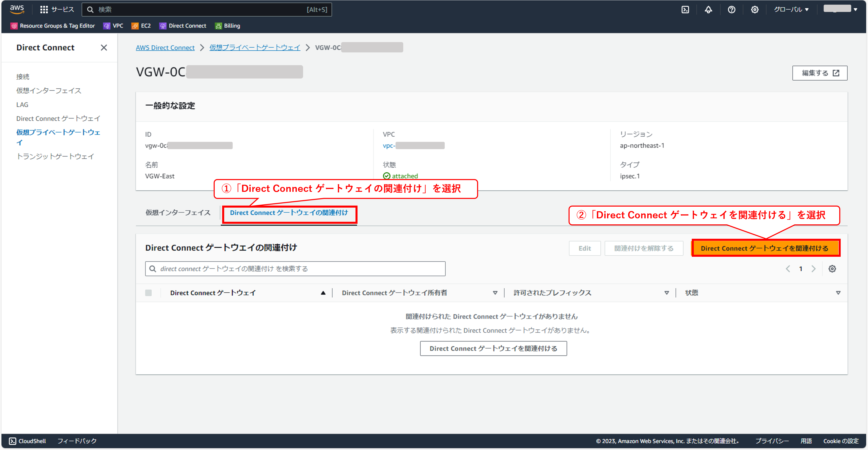The height and width of the screenshot is (450, 868).
Task: Close the Direct Connect sidebar panel
Action: pyautogui.click(x=104, y=48)
